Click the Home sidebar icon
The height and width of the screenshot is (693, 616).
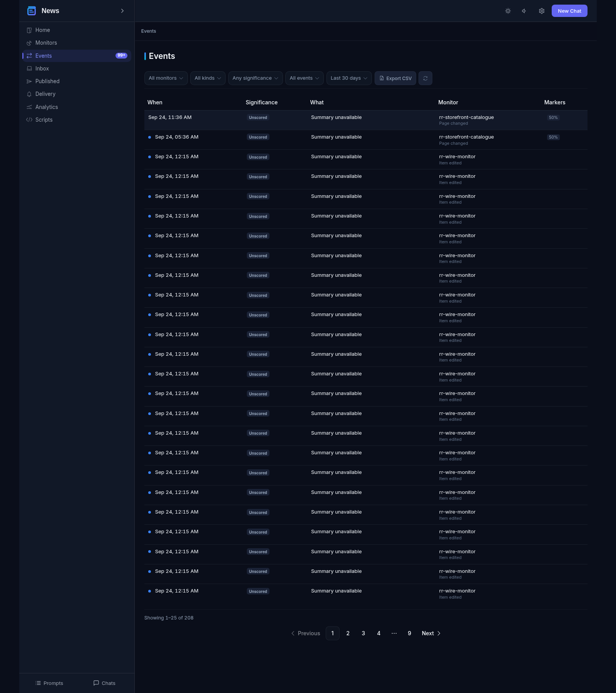tap(29, 30)
